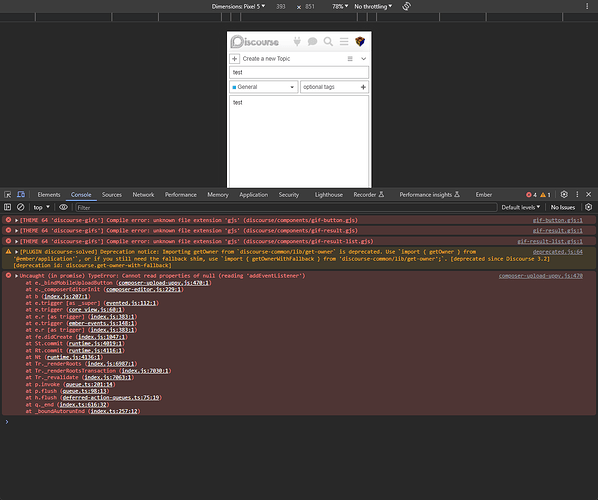Open the zoom 78% dropdown
The image size is (598, 500).
point(340,6)
